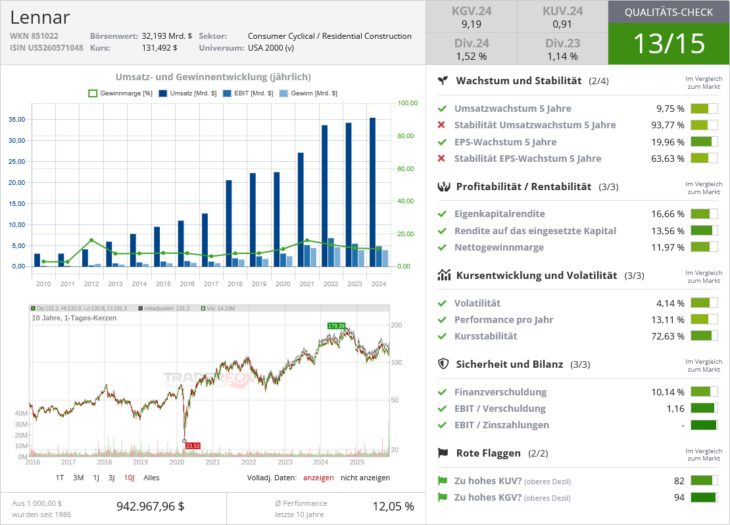The image size is (730, 525).
Task: Click the red X beside Stabilität Umsatzwachstum 5 Jahre
Action: pyautogui.click(x=442, y=125)
